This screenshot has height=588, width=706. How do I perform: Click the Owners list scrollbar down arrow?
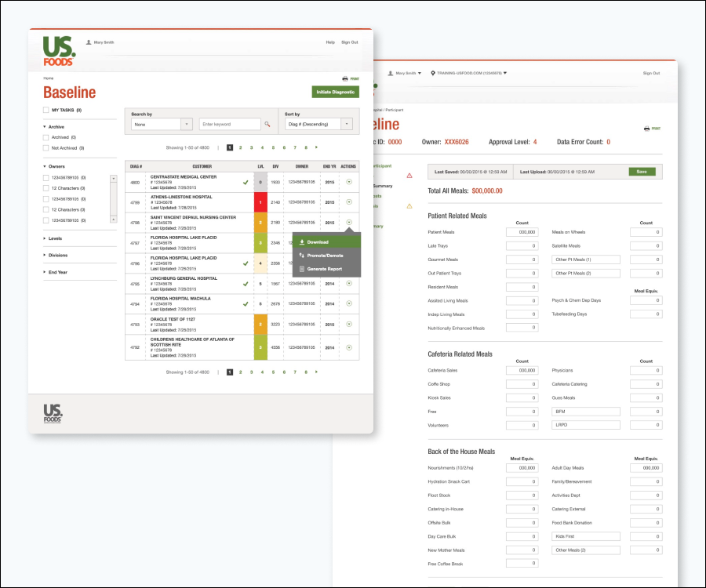coord(114,220)
